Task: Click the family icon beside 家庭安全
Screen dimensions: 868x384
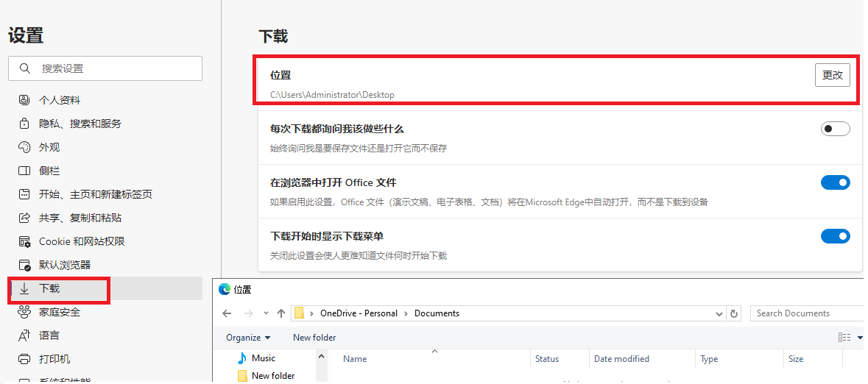Action: 24,312
